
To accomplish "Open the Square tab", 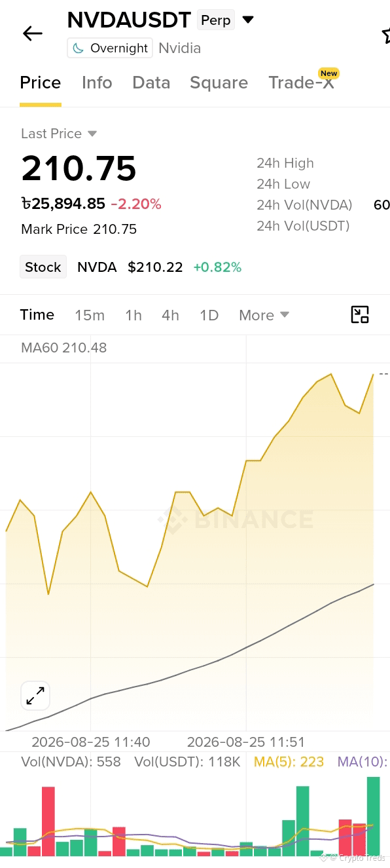I will pos(219,83).
